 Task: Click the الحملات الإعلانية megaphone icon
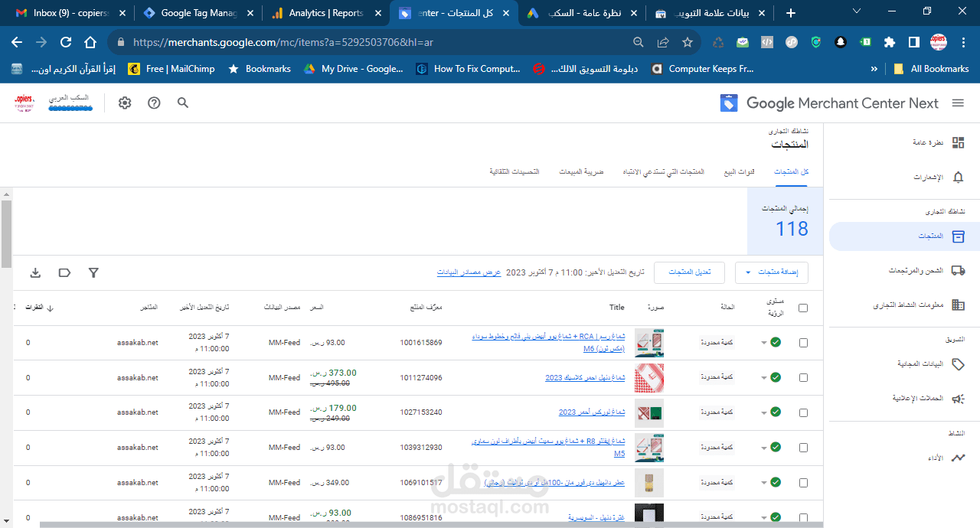tap(958, 398)
